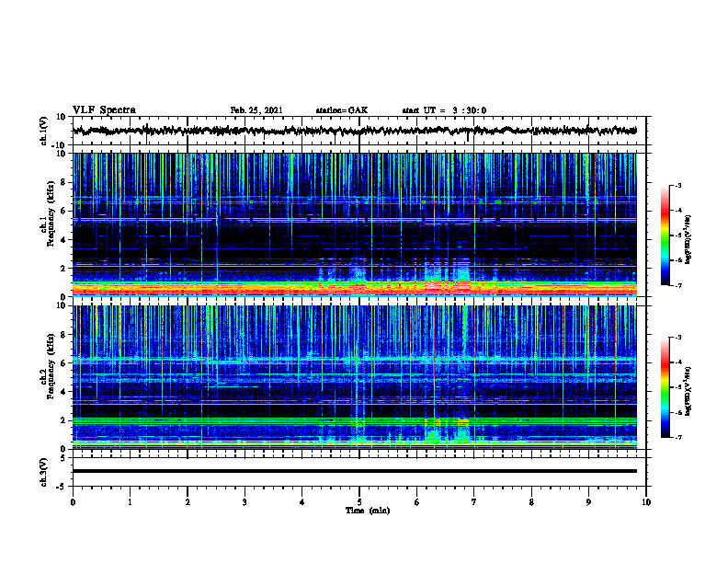Click the "7" tick on the Time axis
Viewport: 728px width, 563px height.
474,502
